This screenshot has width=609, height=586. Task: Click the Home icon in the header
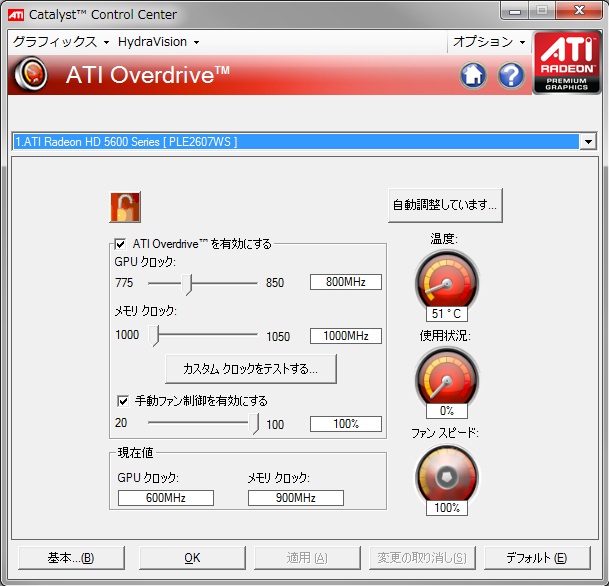(473, 75)
